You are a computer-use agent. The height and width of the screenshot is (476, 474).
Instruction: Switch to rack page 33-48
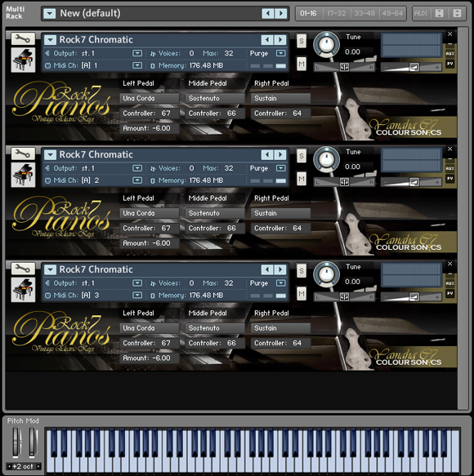pos(364,13)
